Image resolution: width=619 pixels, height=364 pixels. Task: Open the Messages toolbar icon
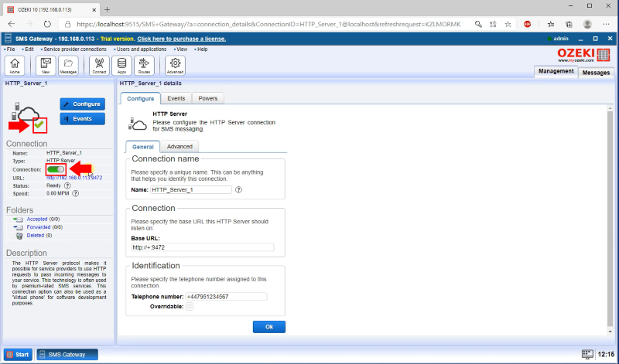pyautogui.click(x=68, y=66)
